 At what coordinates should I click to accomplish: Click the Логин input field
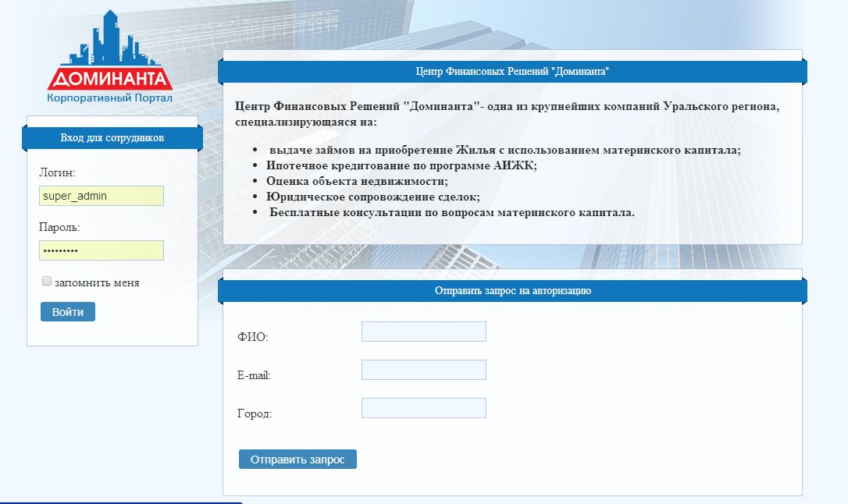click(102, 196)
